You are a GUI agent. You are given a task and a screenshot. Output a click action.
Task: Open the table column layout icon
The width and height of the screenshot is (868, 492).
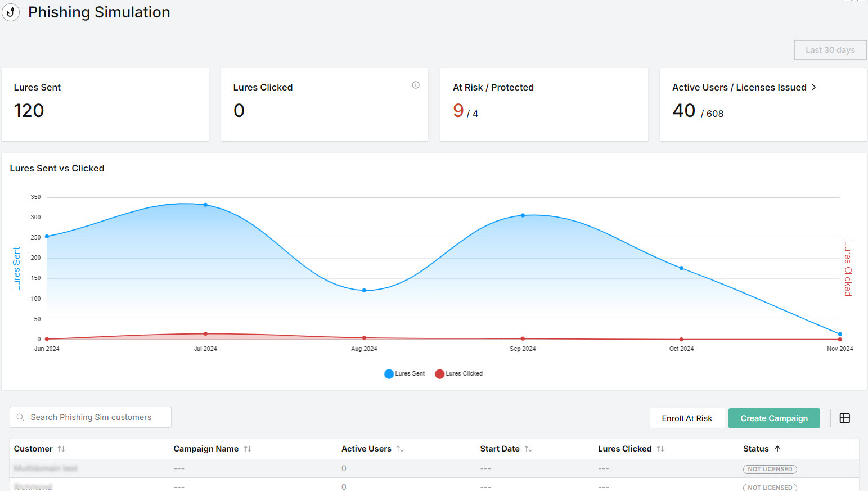(x=845, y=418)
